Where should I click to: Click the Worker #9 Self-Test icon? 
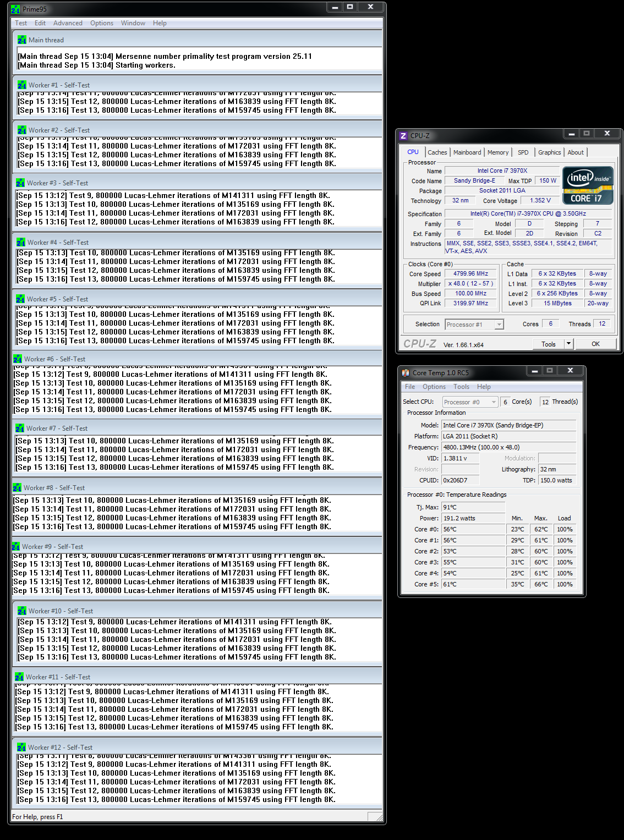tap(16, 547)
